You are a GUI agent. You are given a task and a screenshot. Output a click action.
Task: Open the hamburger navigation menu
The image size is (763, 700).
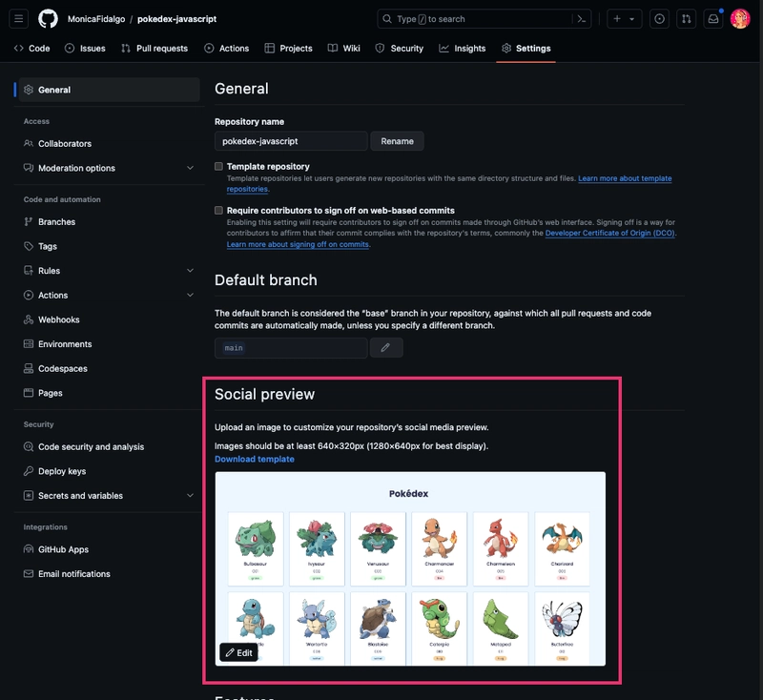pos(18,19)
